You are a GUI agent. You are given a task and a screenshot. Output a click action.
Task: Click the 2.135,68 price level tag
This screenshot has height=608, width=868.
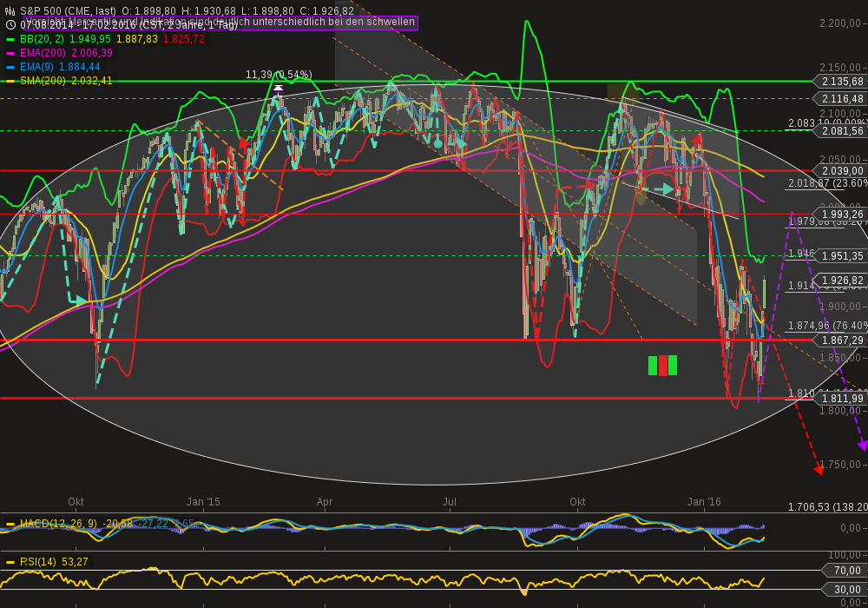point(843,82)
